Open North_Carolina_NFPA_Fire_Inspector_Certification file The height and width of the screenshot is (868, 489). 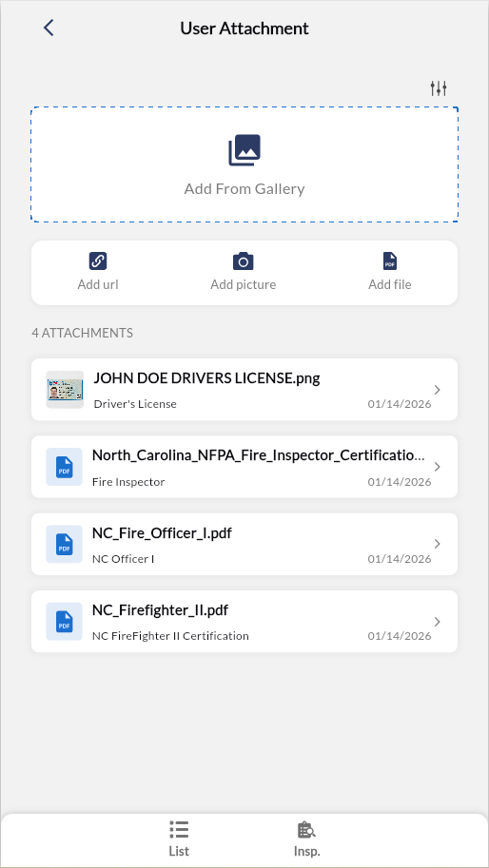point(259,455)
